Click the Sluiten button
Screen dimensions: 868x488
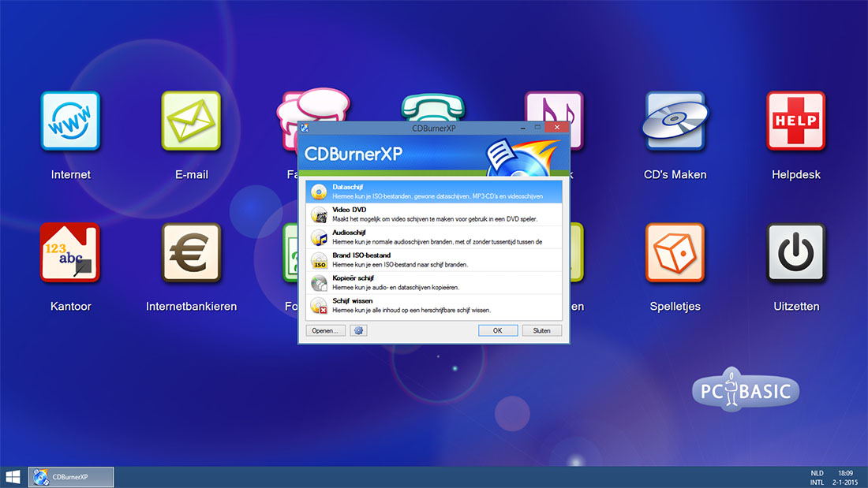click(x=541, y=330)
